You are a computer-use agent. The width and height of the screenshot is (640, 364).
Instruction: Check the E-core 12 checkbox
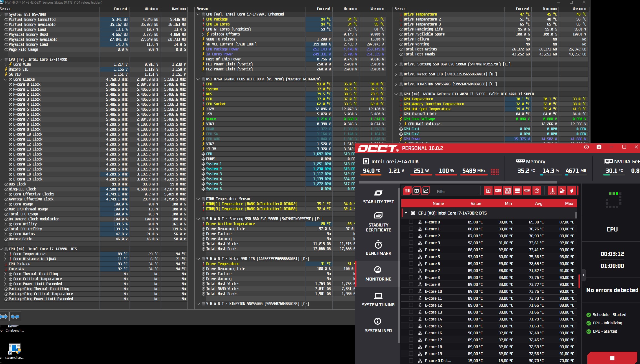point(411,305)
